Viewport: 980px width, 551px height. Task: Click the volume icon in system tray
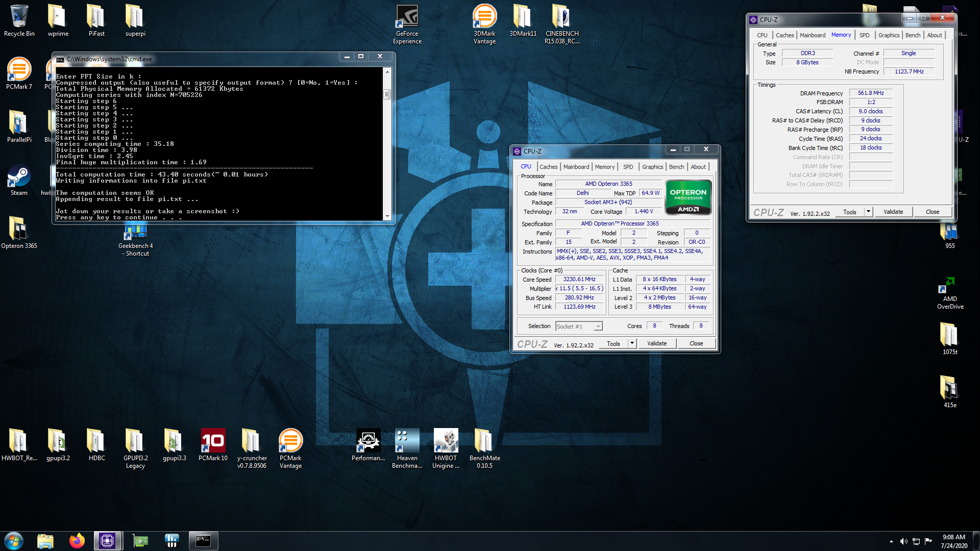(x=903, y=541)
